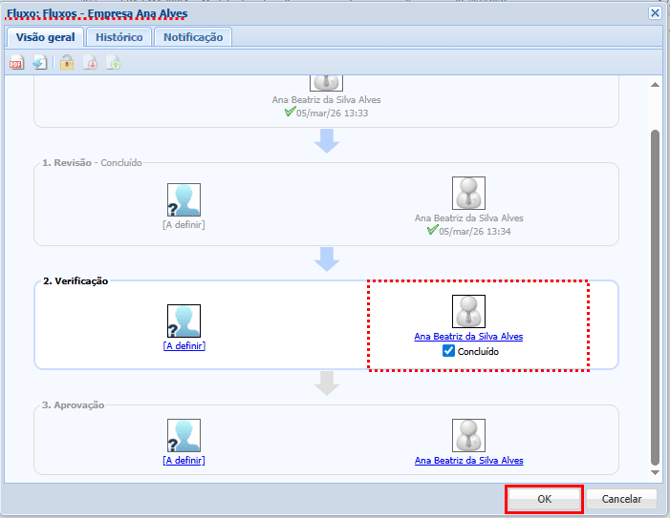The width and height of the screenshot is (670, 518).
Task: Close the Fluxo dialog window
Action: (654, 14)
